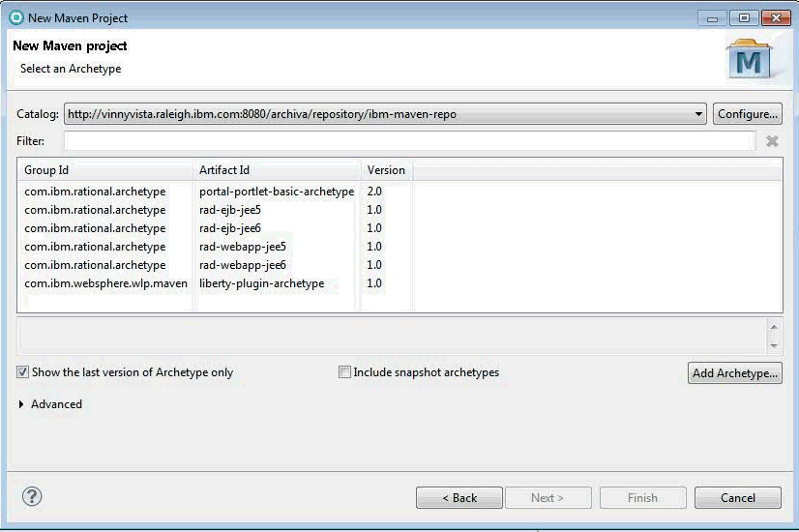The height and width of the screenshot is (532, 799).
Task: Click the New Maven Project title icon
Action: pos(16,17)
